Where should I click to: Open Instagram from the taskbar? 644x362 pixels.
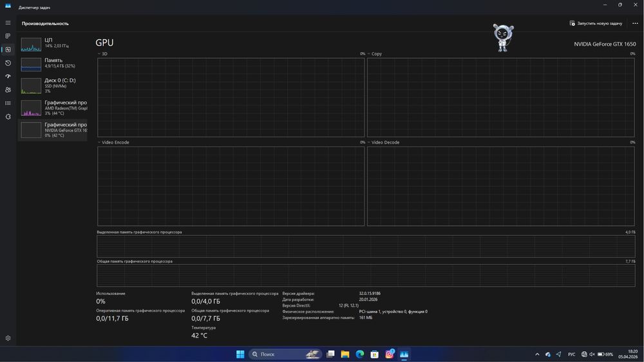point(390,354)
